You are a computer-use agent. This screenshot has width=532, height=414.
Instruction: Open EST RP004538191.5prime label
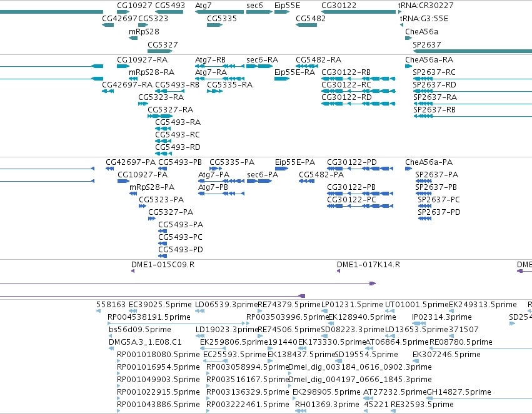[149, 318]
